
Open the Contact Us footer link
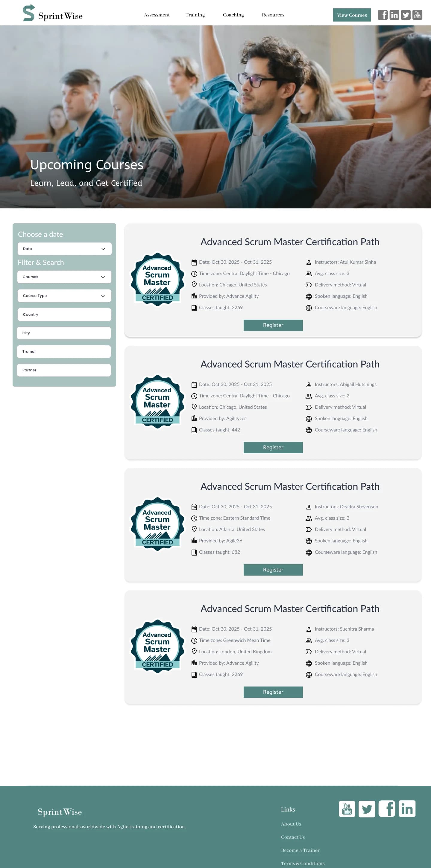(x=293, y=837)
